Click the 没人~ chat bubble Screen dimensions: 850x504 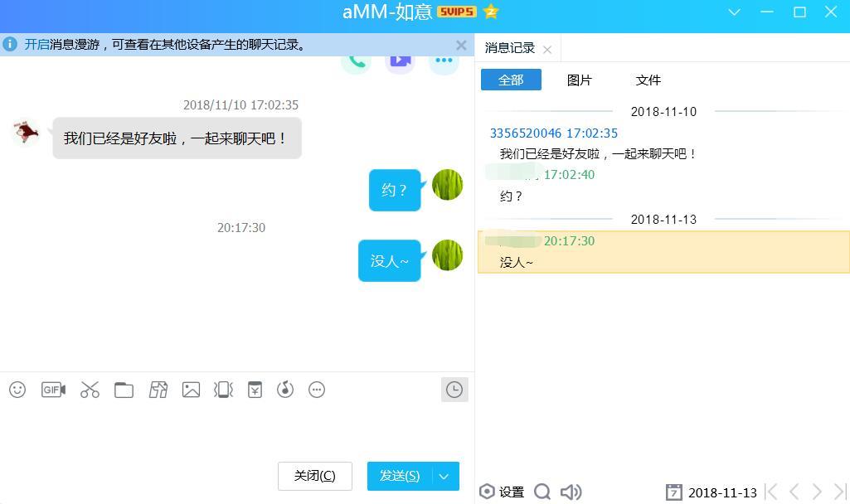click(389, 260)
